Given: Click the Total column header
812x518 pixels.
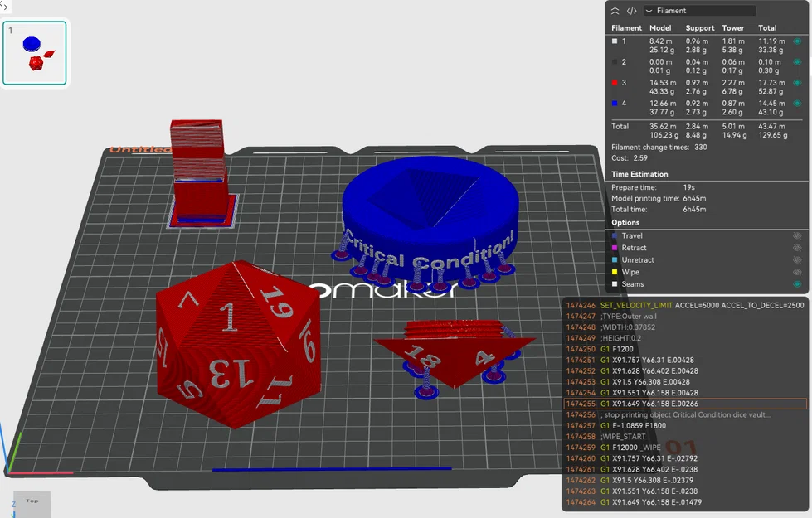Looking at the screenshot, I should coord(767,28).
